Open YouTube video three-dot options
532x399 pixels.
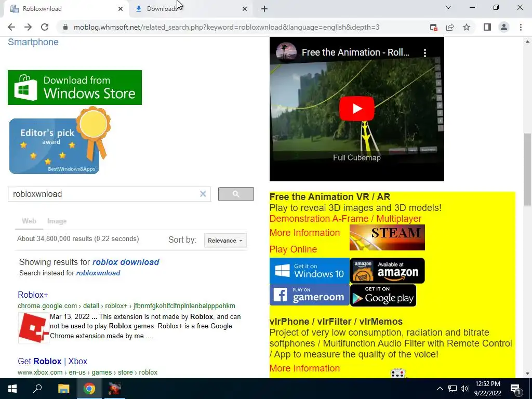425,52
